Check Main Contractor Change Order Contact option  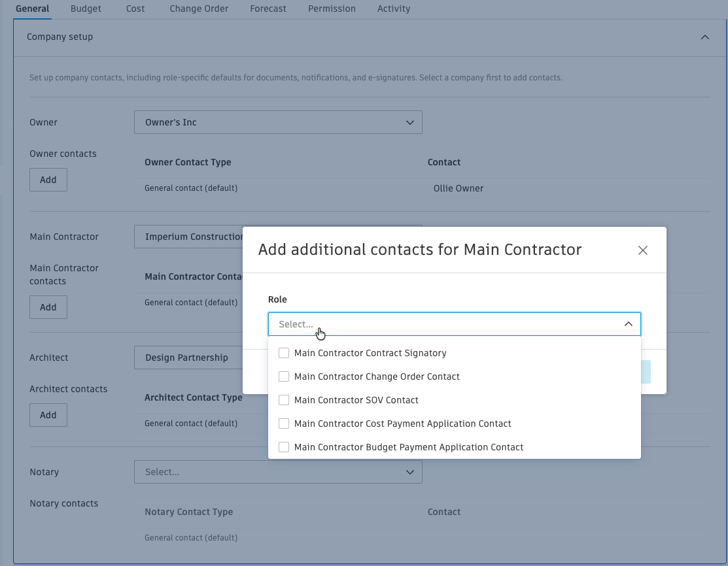[284, 376]
